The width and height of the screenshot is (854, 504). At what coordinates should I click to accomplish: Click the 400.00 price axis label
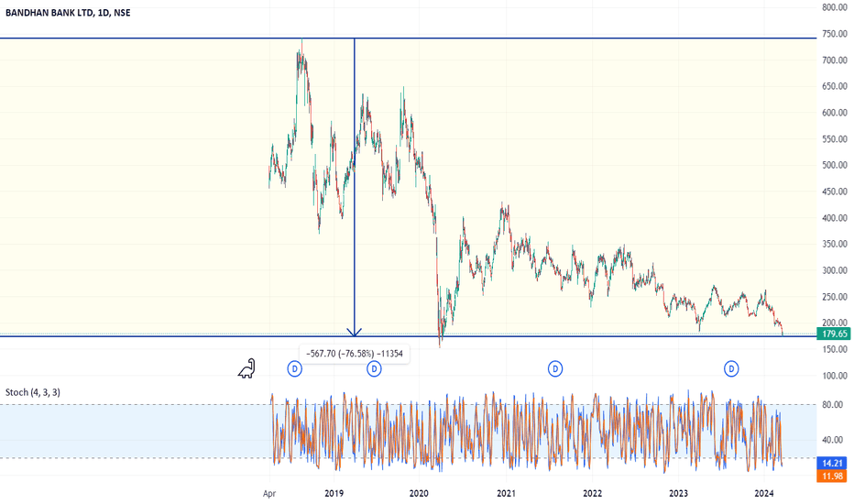click(835, 217)
